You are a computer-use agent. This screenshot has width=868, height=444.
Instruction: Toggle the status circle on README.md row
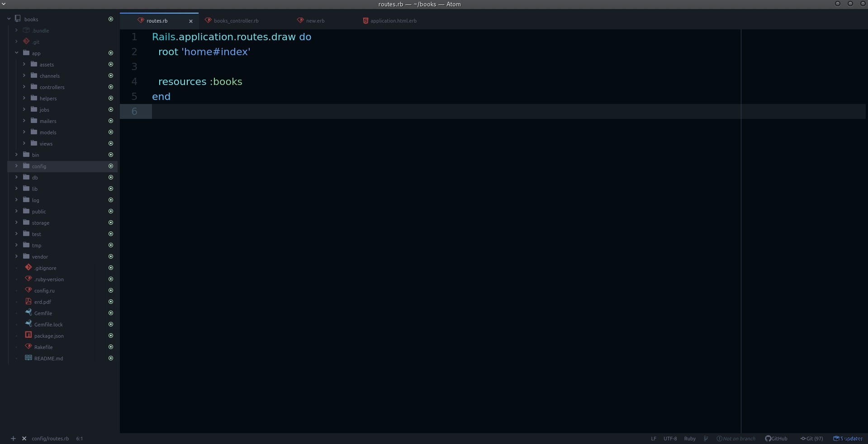(111, 358)
